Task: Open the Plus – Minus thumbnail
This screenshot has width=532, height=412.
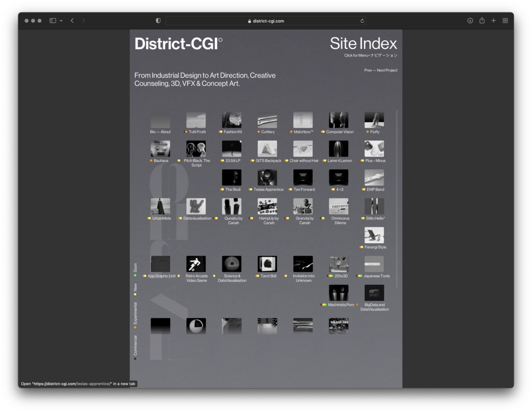Action: 374,149
